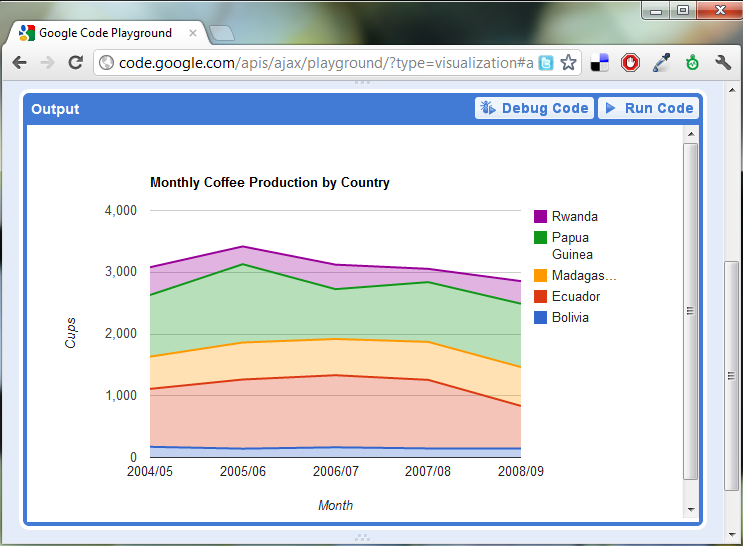Click the Rwanda purple legend swatch

(540, 216)
